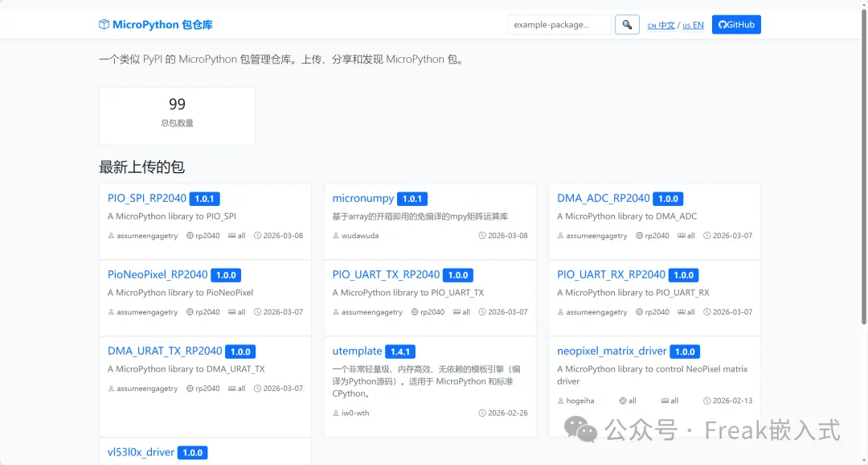Screen dimensions: 868x465
Task: Select date 2026-02-13 on neopixel_matrix_driver card
Action: 732,401
